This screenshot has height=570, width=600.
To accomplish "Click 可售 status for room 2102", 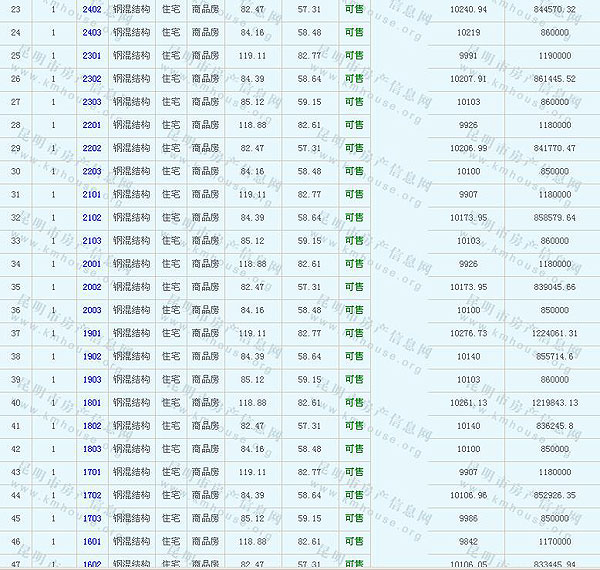I will pyautogui.click(x=353, y=218).
